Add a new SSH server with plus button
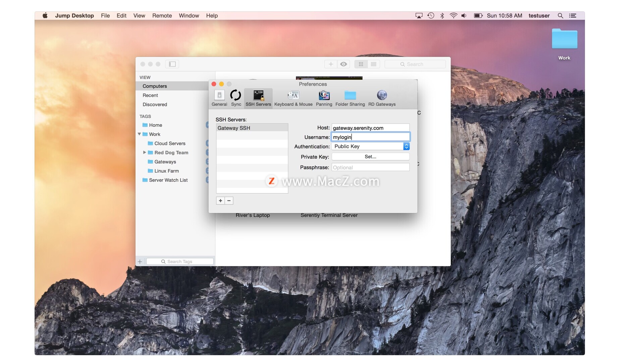 (220, 201)
